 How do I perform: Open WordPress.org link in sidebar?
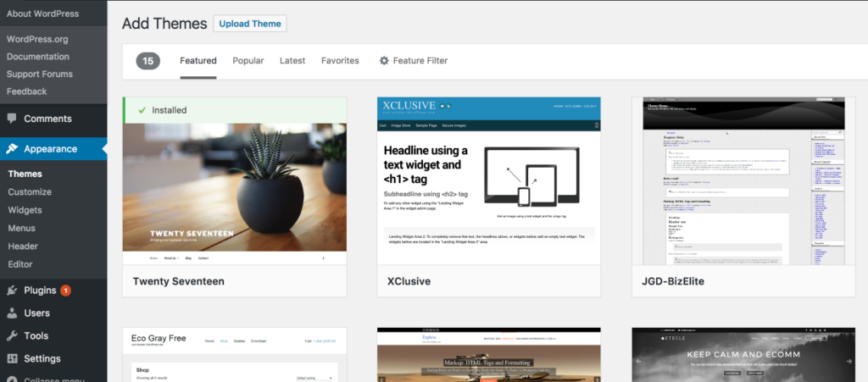click(37, 39)
